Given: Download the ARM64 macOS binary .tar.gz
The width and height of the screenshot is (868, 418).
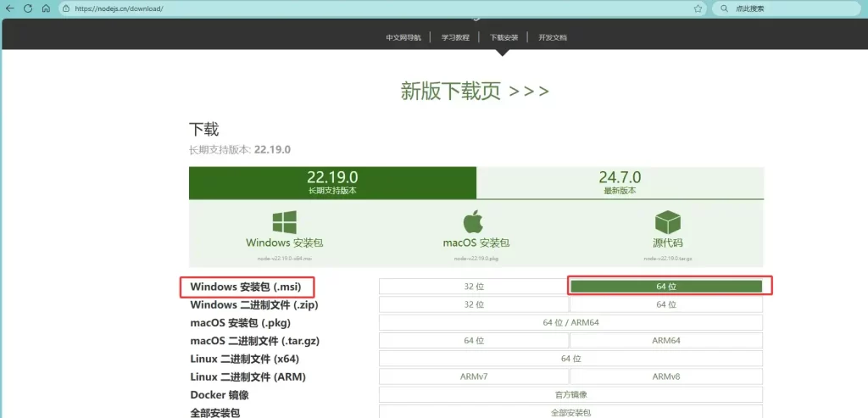Looking at the screenshot, I should coord(666,340).
